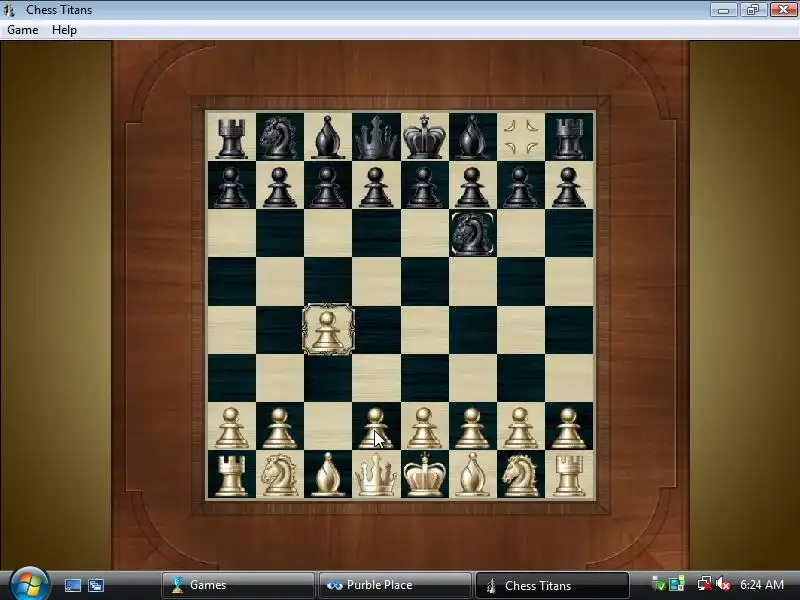Image resolution: width=800 pixels, height=600 pixels.
Task: Select the black bishop on f8
Action: [472, 137]
